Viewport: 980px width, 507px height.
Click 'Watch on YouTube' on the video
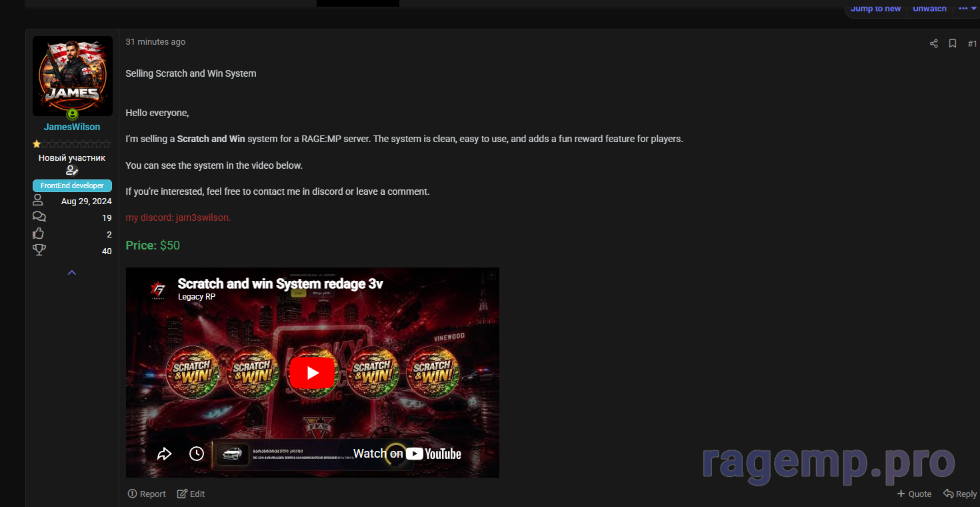coord(407,454)
